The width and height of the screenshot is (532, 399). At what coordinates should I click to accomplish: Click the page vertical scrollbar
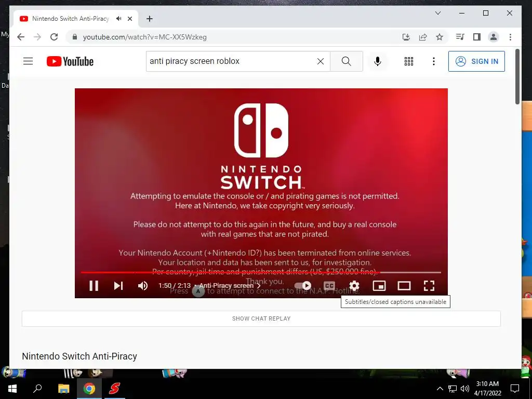click(x=517, y=77)
